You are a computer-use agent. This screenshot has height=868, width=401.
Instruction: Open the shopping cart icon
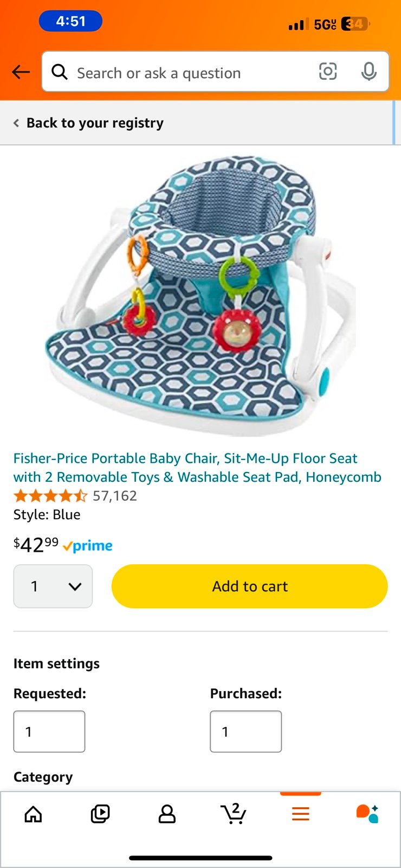234,814
